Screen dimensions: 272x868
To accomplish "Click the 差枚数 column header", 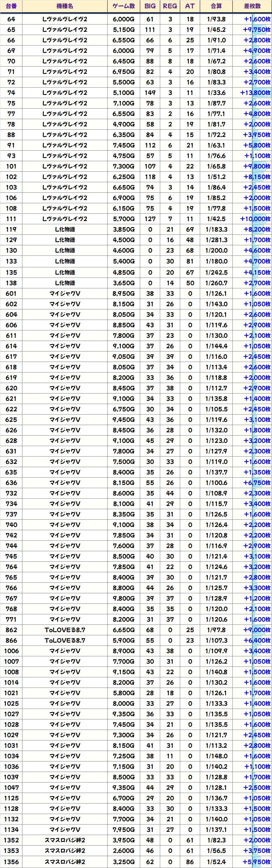I will coord(252,6).
